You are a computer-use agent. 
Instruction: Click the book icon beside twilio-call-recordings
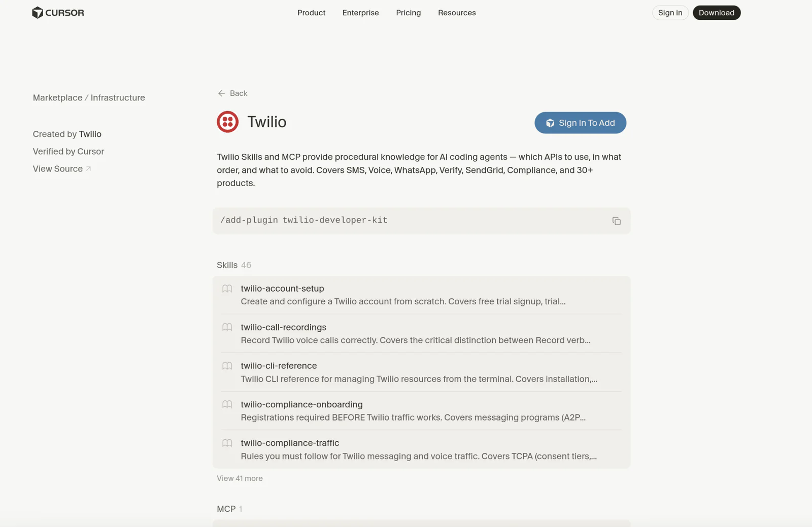[x=227, y=327]
